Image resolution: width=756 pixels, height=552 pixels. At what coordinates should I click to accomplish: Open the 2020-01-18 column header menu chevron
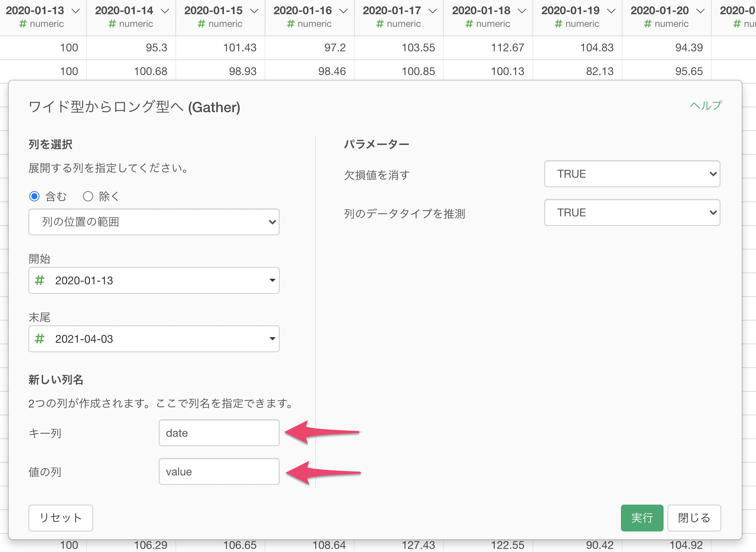tap(522, 11)
